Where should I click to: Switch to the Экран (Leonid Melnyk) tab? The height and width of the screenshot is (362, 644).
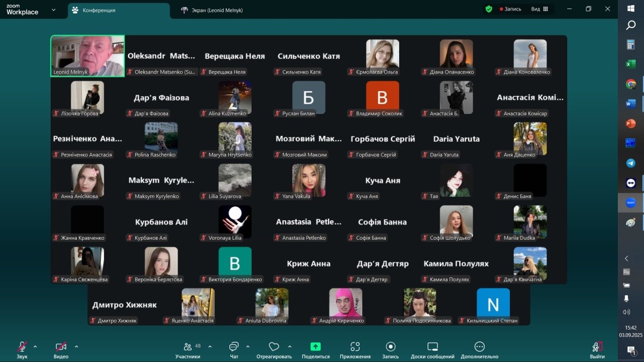pos(212,10)
